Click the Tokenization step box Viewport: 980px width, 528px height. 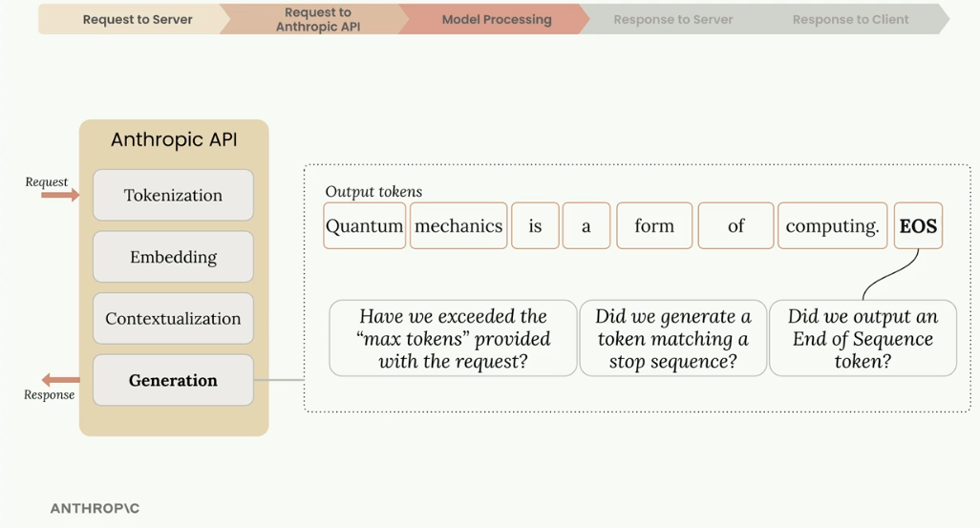point(173,195)
